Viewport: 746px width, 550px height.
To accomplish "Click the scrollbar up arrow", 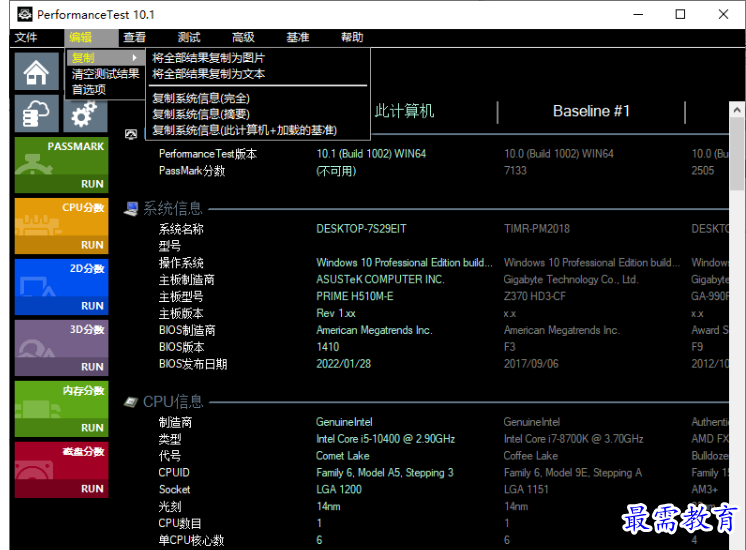I will [x=737, y=109].
